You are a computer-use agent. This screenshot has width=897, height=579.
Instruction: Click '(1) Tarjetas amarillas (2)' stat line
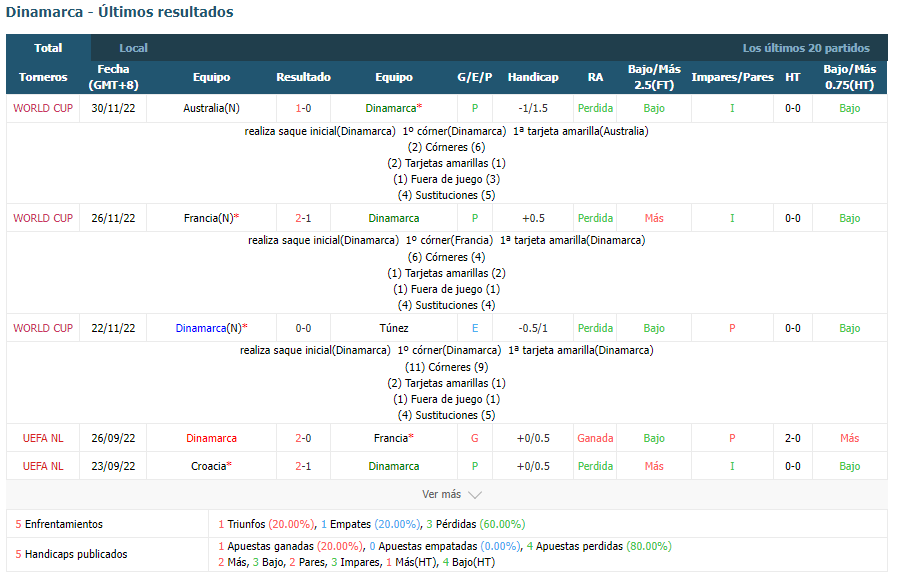pos(446,273)
